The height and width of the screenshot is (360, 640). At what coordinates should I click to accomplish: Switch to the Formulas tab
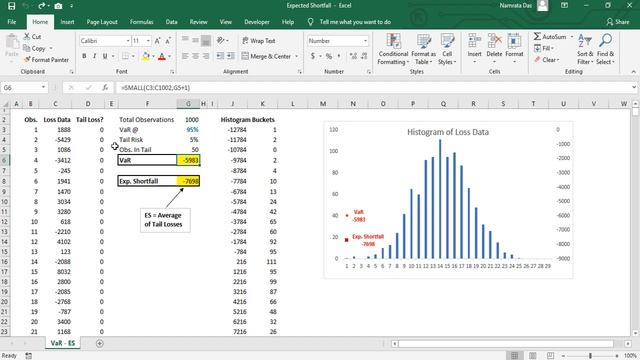(x=142, y=22)
